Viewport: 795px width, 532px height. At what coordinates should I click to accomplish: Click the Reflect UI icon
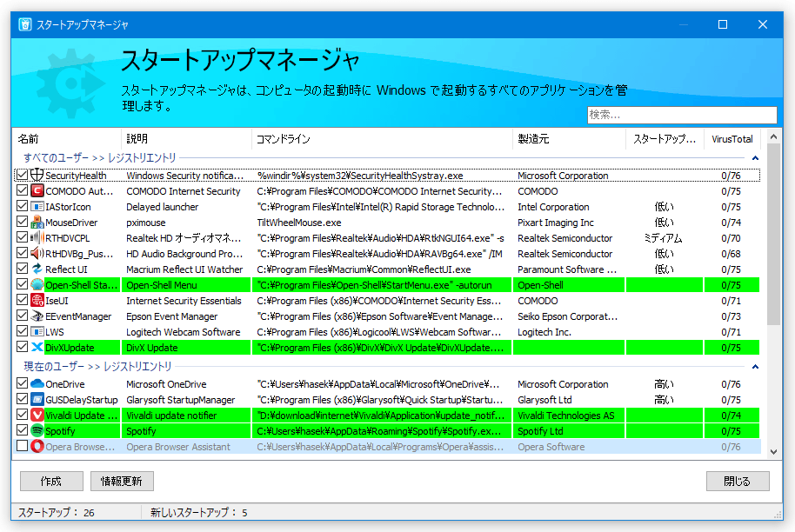(x=37, y=269)
